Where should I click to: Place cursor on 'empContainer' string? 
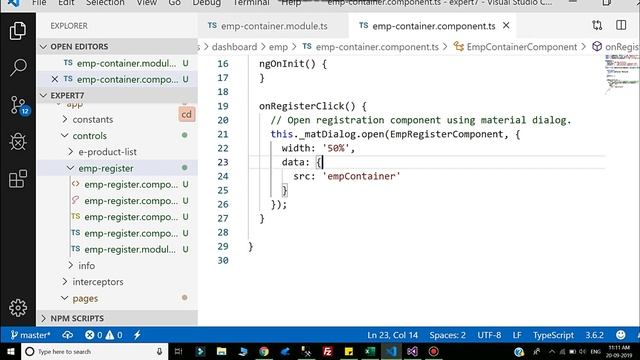click(x=362, y=176)
